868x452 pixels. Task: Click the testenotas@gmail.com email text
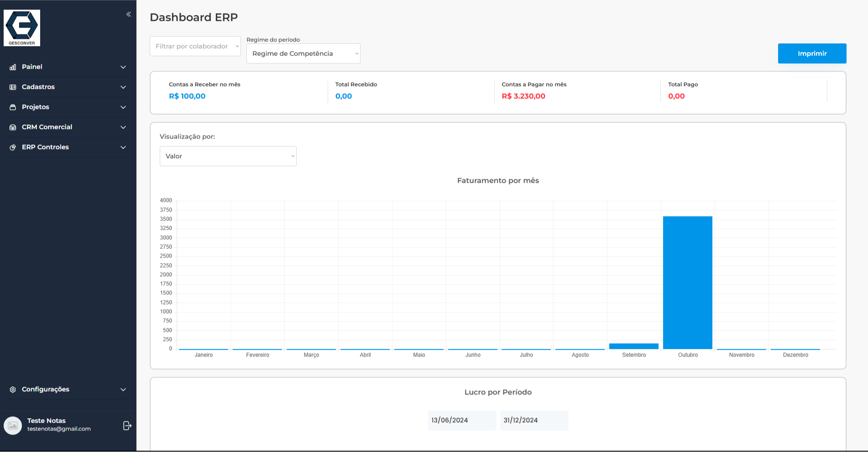click(59, 429)
